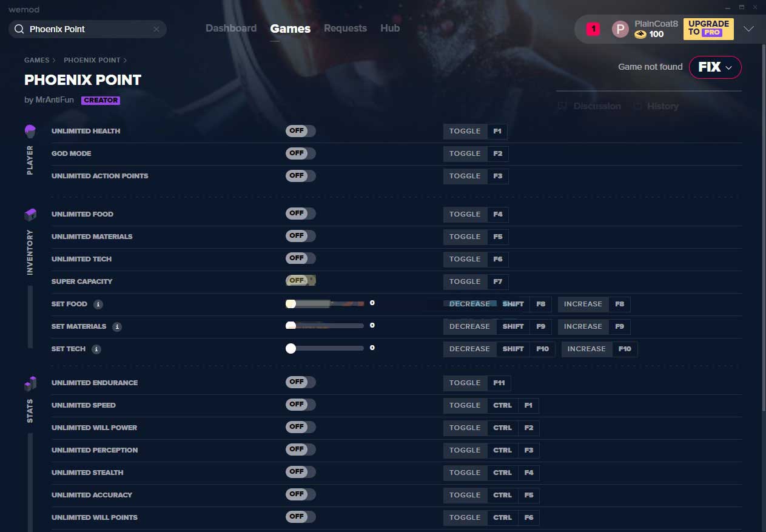Click the History icon
Image resolution: width=766 pixels, height=532 pixels.
(637, 106)
